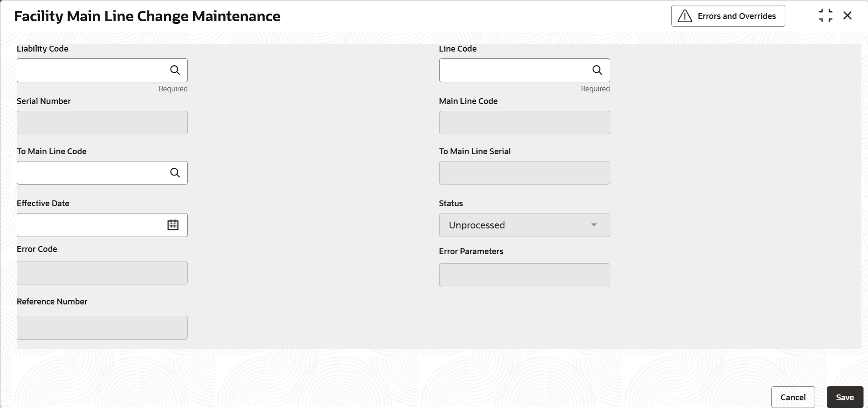Click the Effective Date input box

point(90,225)
